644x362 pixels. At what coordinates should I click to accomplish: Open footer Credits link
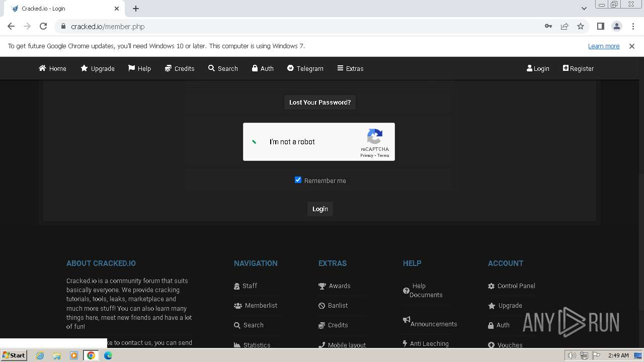pos(333,325)
